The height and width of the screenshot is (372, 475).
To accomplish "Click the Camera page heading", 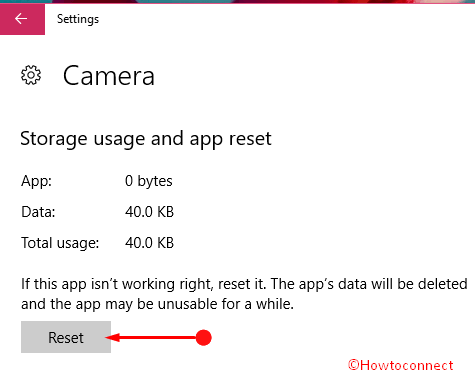I will coord(109,76).
